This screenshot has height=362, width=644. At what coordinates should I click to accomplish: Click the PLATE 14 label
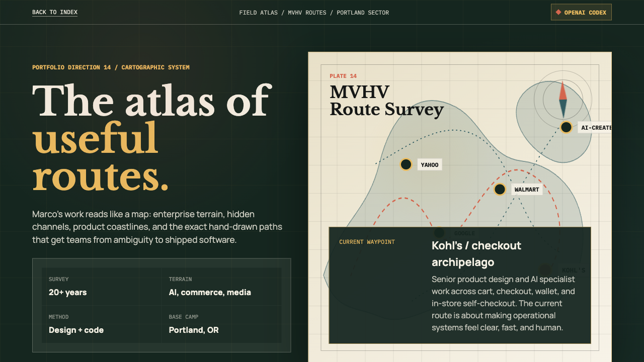point(343,76)
